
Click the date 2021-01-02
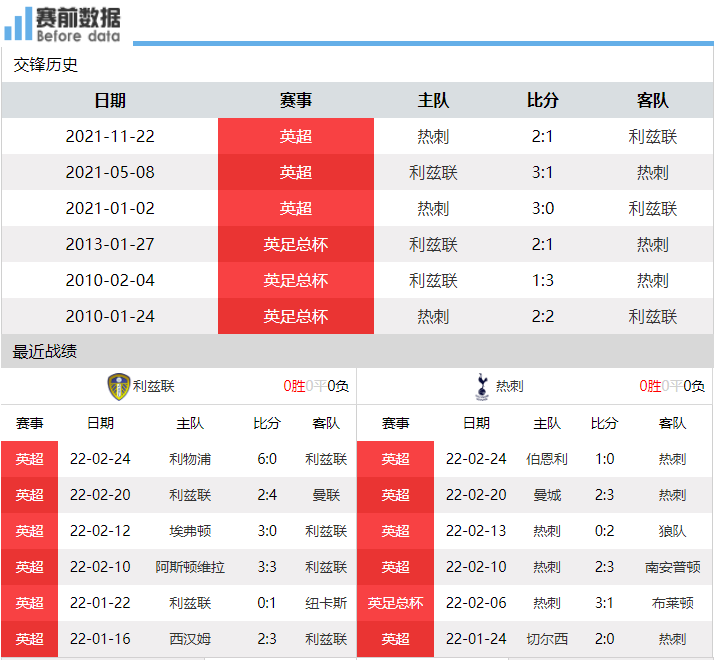[110, 208]
